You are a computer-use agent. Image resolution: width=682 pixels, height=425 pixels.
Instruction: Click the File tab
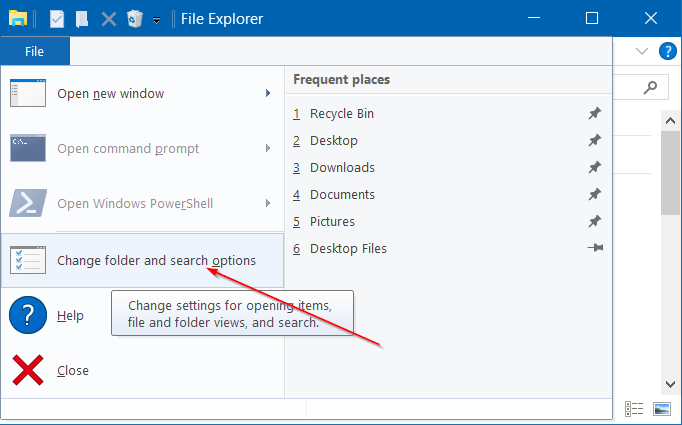[35, 51]
